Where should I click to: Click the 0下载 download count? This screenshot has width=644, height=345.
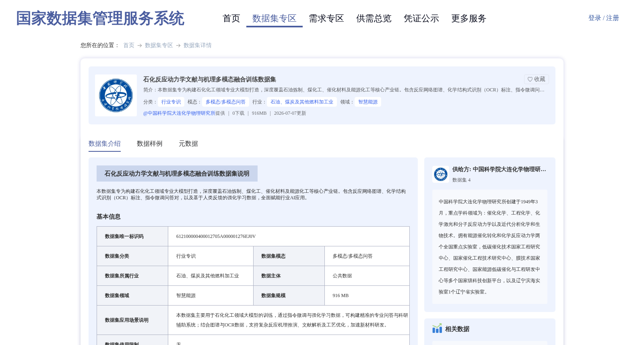[x=238, y=113]
